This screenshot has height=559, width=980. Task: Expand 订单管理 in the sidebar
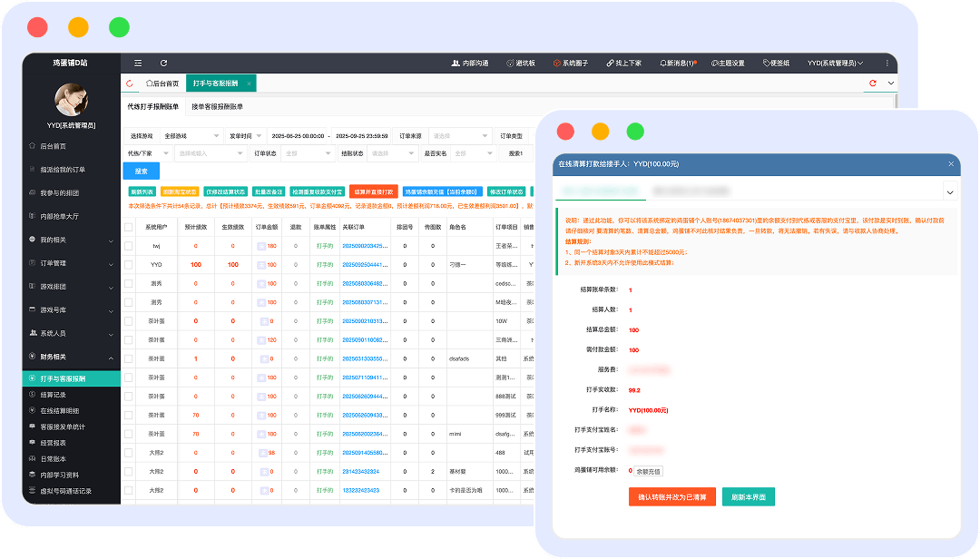pyautogui.click(x=71, y=263)
